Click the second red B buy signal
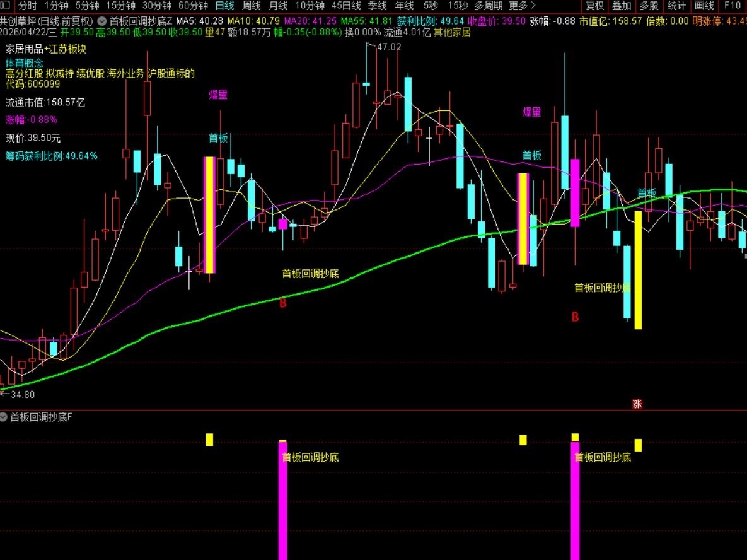This screenshot has height=560, width=747. click(575, 317)
